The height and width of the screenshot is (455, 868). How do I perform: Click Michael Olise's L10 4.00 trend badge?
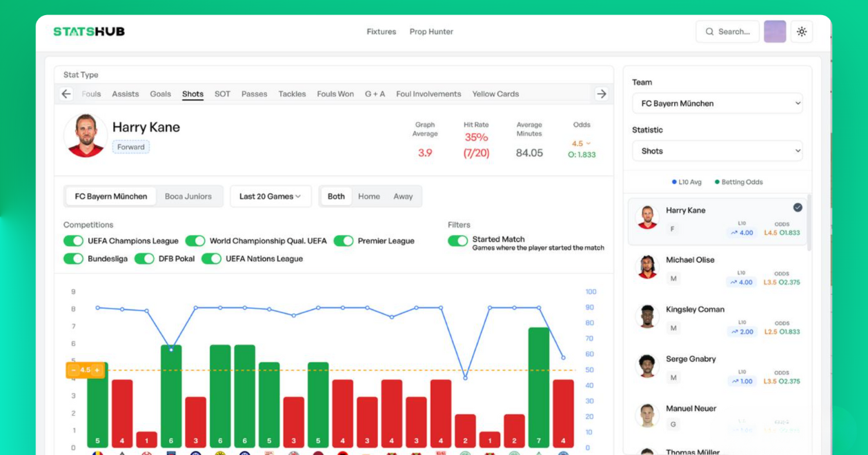(742, 283)
